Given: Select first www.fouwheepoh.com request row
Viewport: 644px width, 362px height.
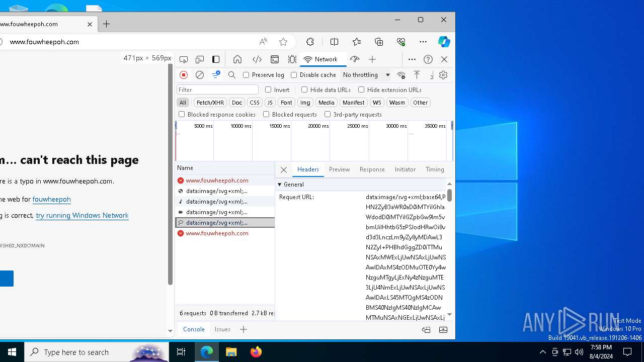Looking at the screenshot, I should click(x=225, y=180).
